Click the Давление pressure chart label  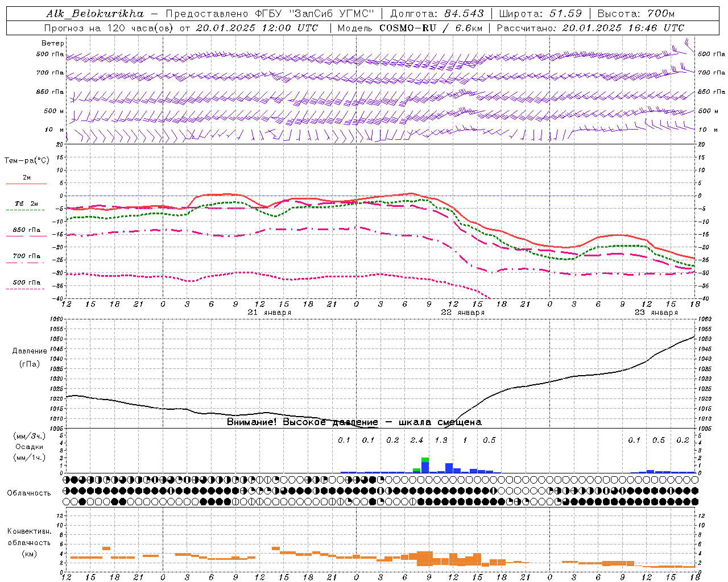(30, 351)
